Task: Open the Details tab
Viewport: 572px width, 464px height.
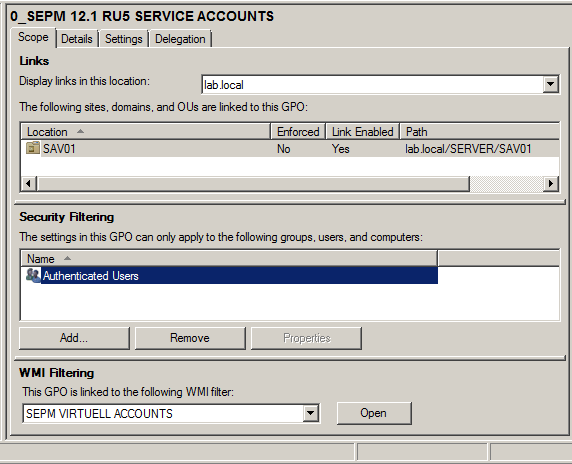Action: point(77,39)
